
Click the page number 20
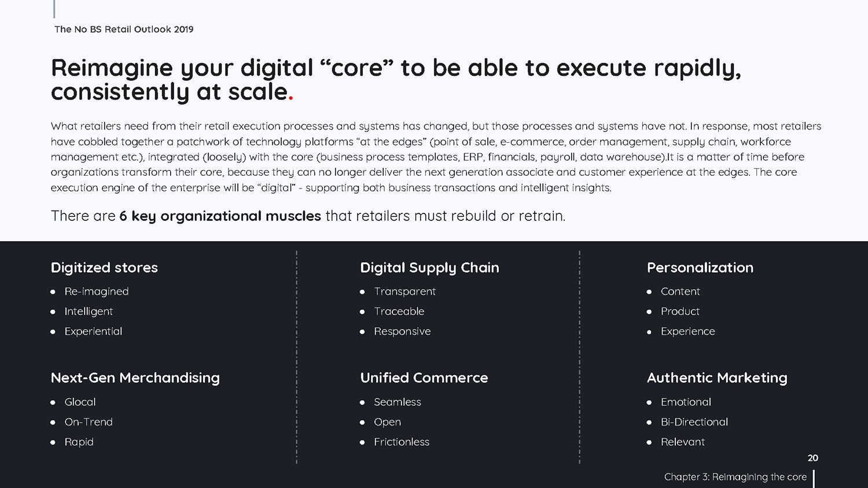(813, 458)
